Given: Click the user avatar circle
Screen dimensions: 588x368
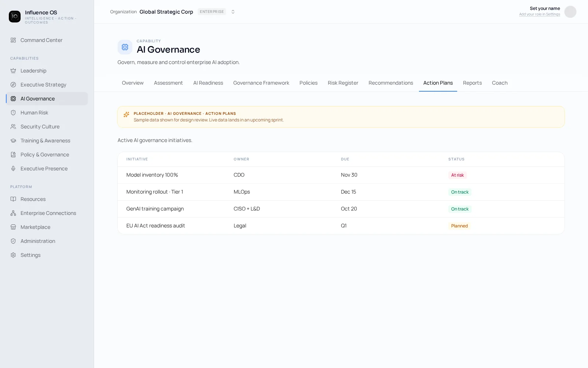Looking at the screenshot, I should click(x=570, y=12).
